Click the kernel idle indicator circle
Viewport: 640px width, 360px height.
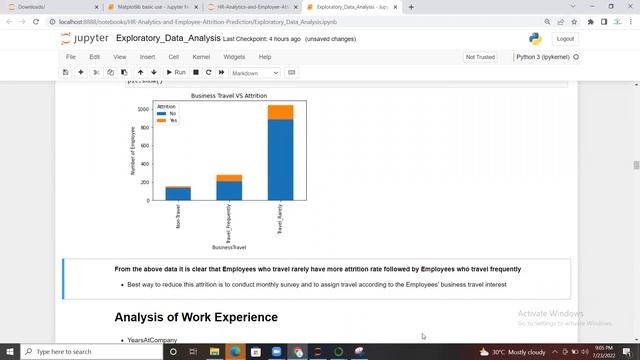click(x=576, y=57)
